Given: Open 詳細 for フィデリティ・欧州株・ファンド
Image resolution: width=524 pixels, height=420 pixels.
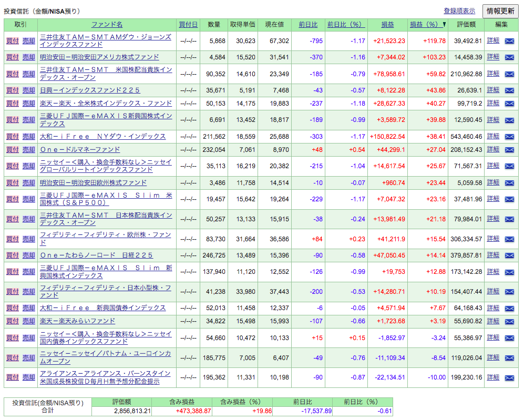Looking at the screenshot, I should point(493,239).
